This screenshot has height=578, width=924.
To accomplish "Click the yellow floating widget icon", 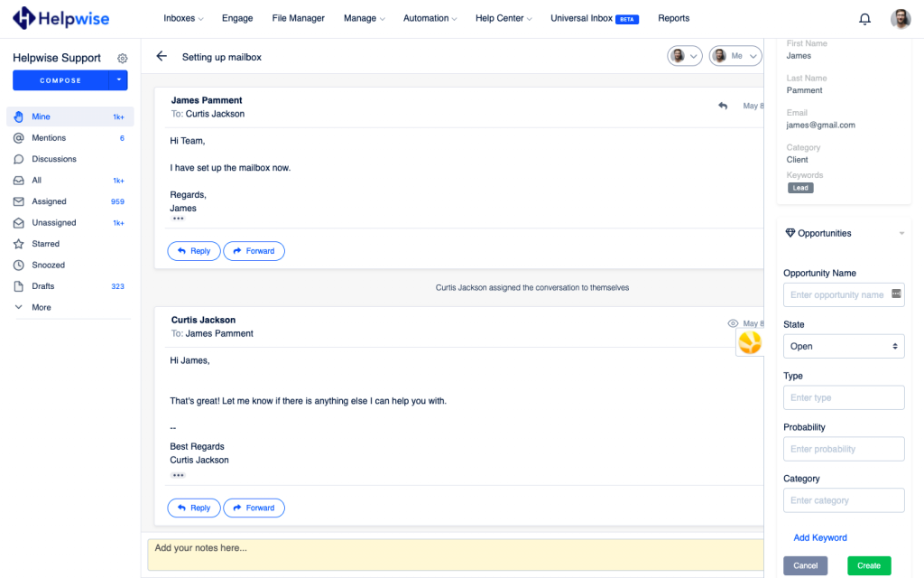I will click(750, 342).
